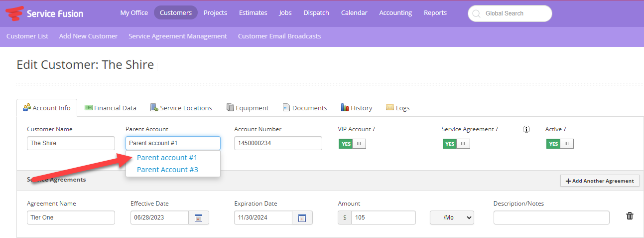Open the Dispatch menu
This screenshot has height=238, width=644.
coord(316,13)
